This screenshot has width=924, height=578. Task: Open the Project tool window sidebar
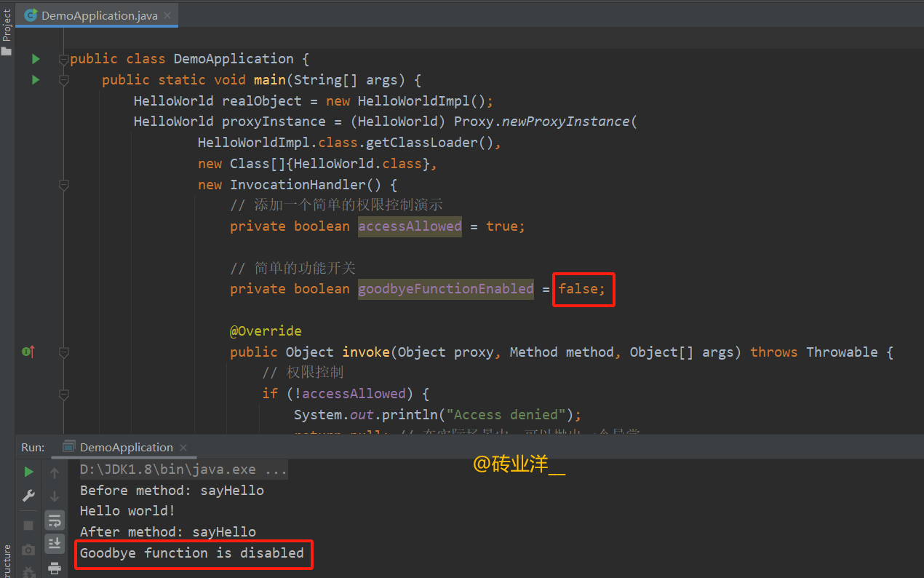point(7,22)
